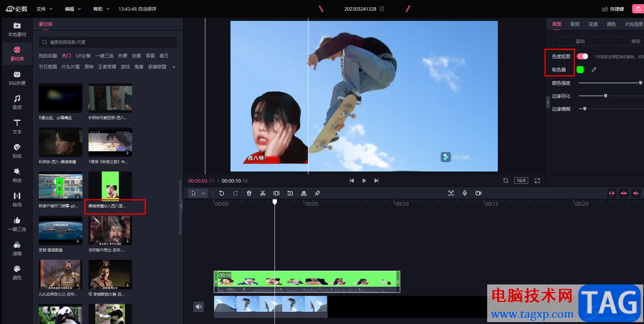644x324 pixels.
Task: Click the split scissors tool in timeline toolbar
Action: pyautogui.click(x=262, y=193)
